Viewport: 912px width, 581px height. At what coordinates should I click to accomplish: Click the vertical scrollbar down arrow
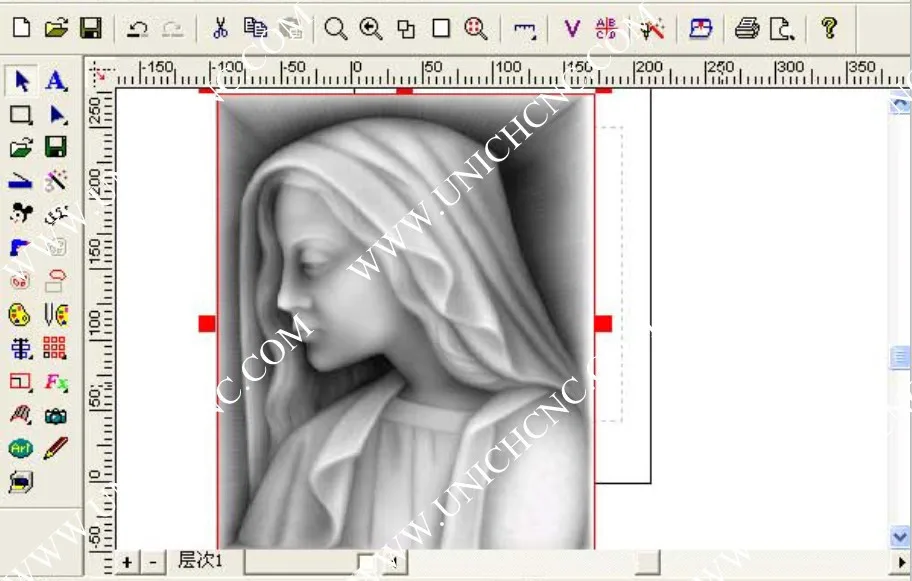900,537
